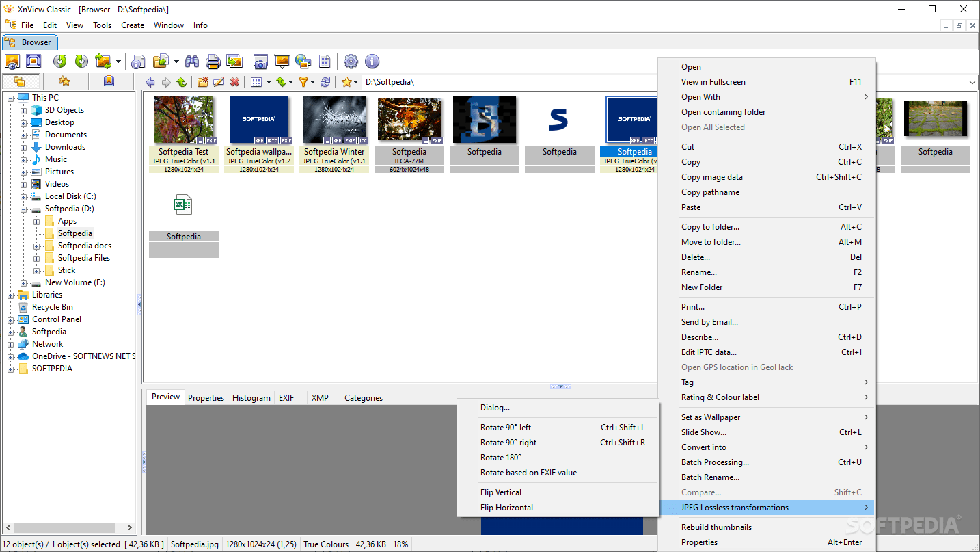Screen dimensions: 980x552
Task: Click the Print toolbar icon
Action: click(x=213, y=62)
